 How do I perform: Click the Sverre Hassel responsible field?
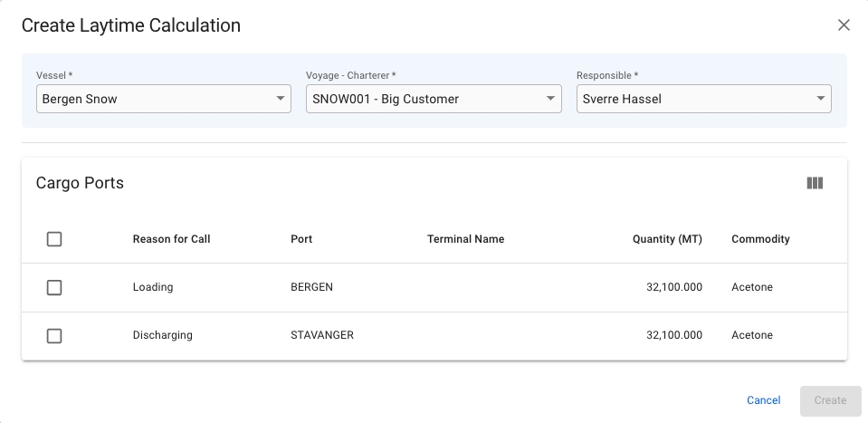[x=692, y=99]
